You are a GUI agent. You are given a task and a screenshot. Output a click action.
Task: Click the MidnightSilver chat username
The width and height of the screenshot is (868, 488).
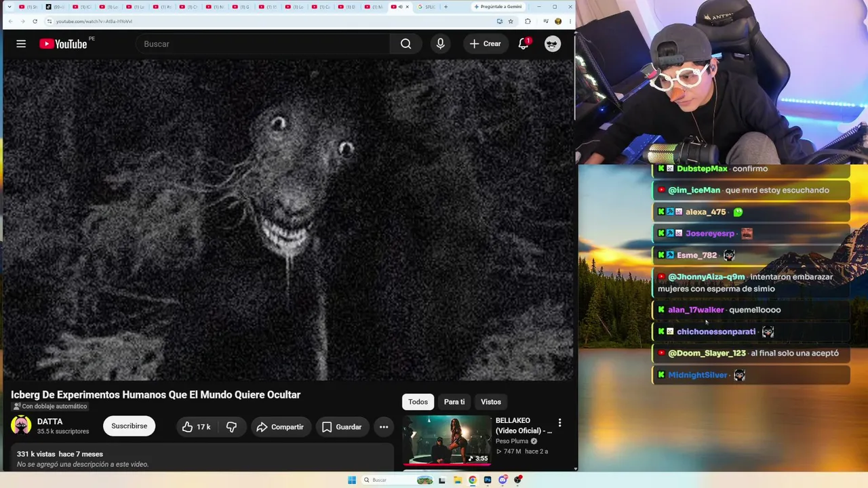698,375
